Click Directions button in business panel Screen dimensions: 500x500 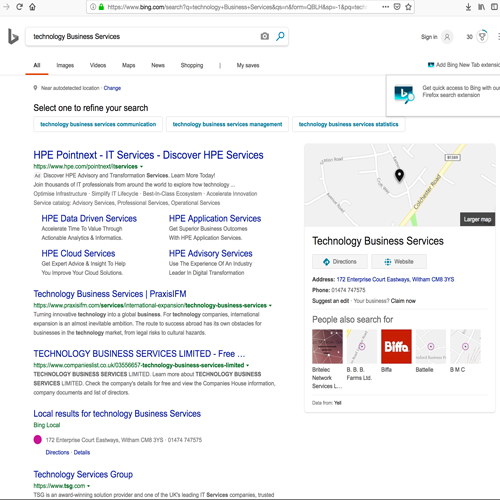point(340,262)
